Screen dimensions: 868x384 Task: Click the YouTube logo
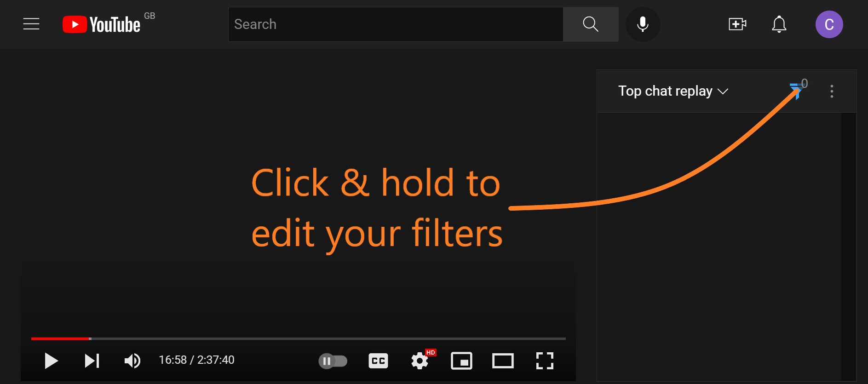[x=102, y=24]
